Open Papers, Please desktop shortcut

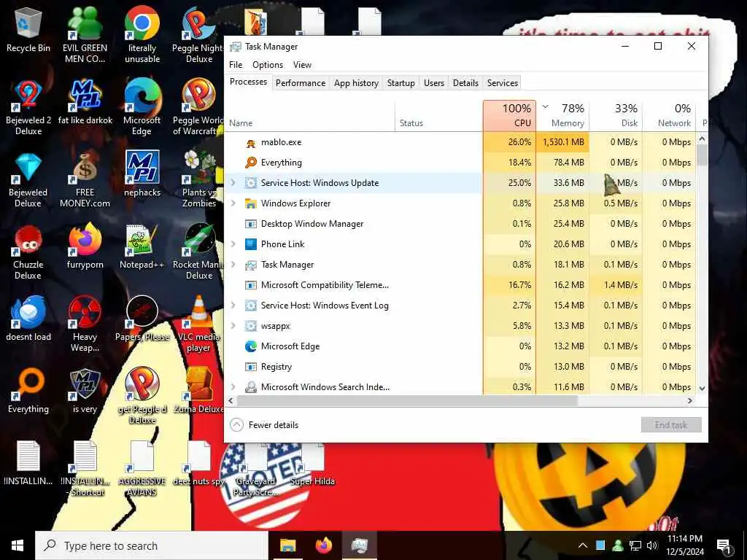click(x=142, y=319)
